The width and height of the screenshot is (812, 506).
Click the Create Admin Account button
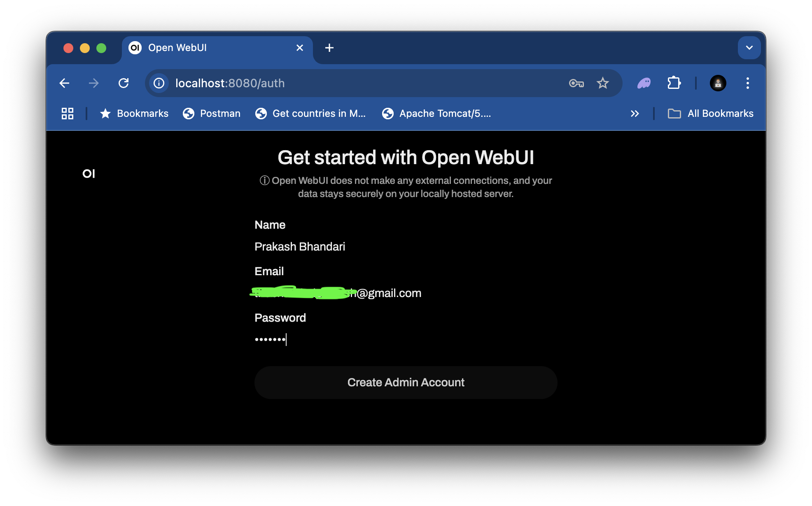(406, 383)
